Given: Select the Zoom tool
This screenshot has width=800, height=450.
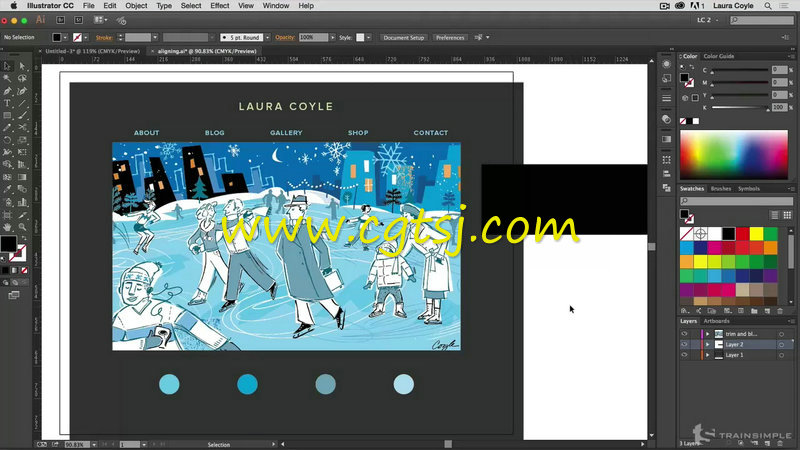Looking at the screenshot, I should pos(22,227).
